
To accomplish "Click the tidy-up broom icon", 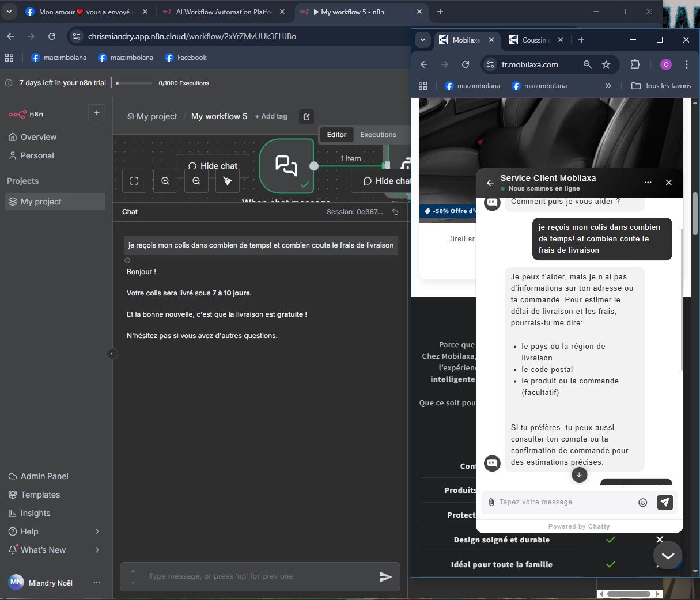I will coord(228,181).
